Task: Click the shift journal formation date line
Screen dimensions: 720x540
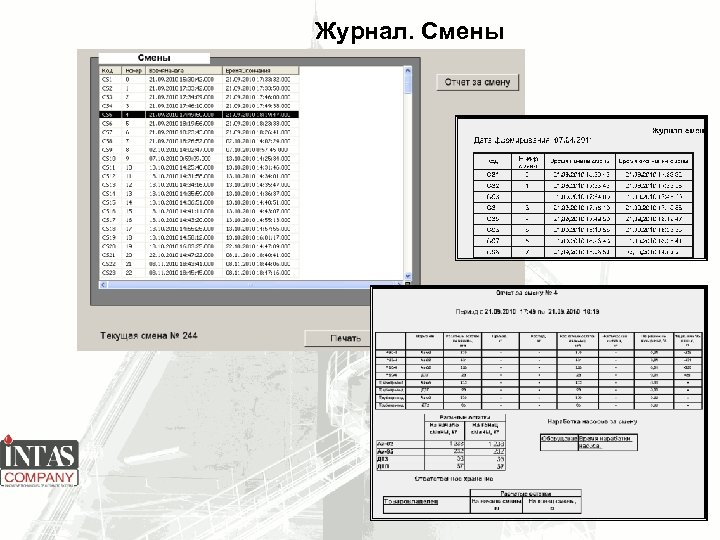Action: pyautogui.click(x=533, y=140)
